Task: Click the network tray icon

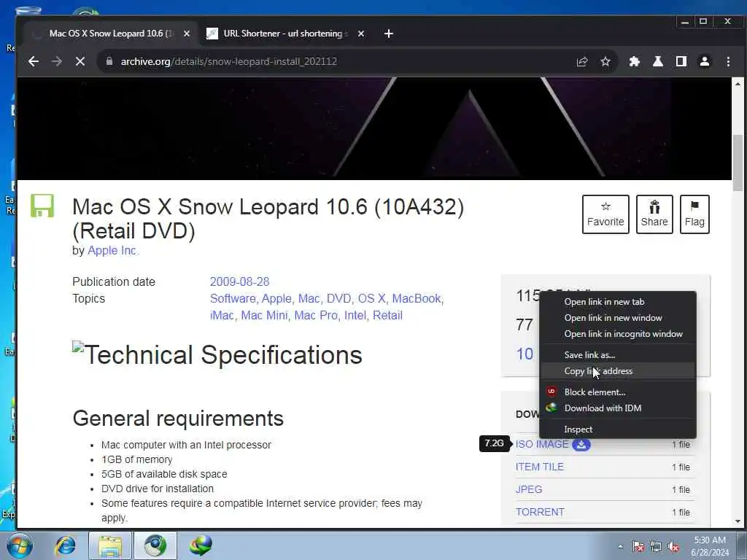Action: (656, 547)
